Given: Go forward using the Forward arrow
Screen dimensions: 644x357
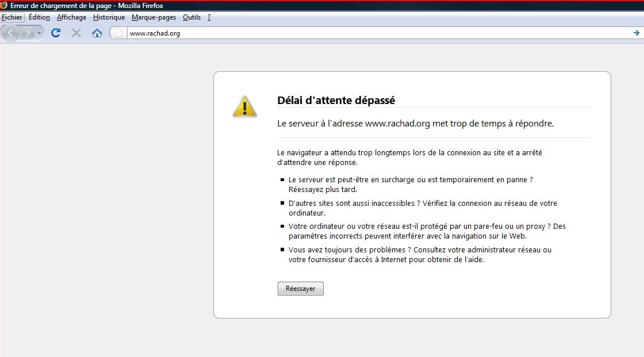Looking at the screenshot, I should [28, 33].
